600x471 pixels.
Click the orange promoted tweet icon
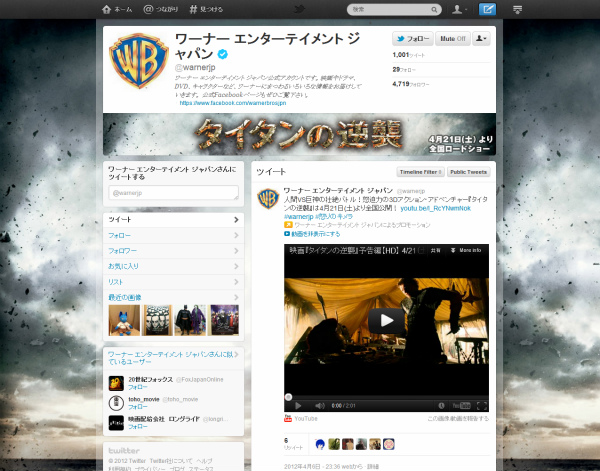288,225
